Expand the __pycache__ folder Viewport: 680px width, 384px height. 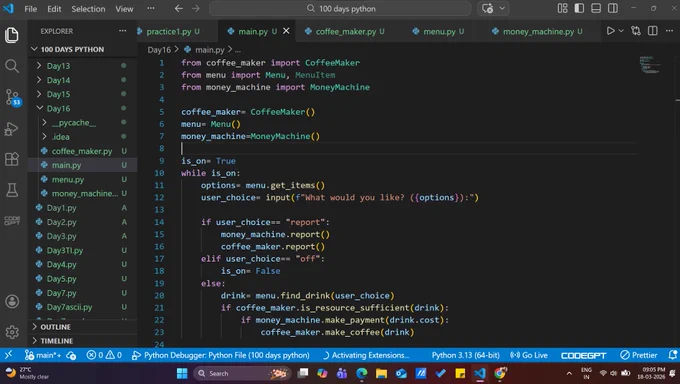click(83, 123)
